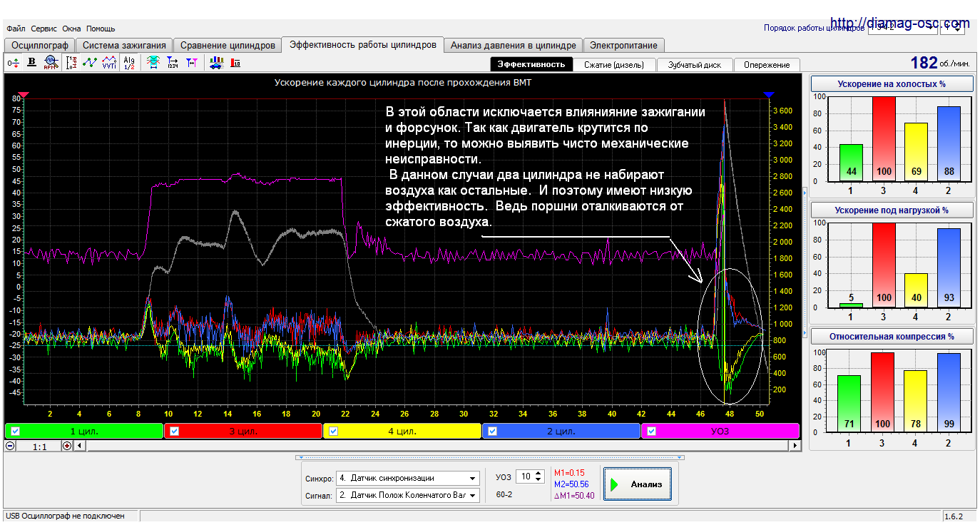Image resolution: width=980 pixels, height=525 pixels.
Task: Click the cyan waveform smoothing icon
Action: click(153, 63)
